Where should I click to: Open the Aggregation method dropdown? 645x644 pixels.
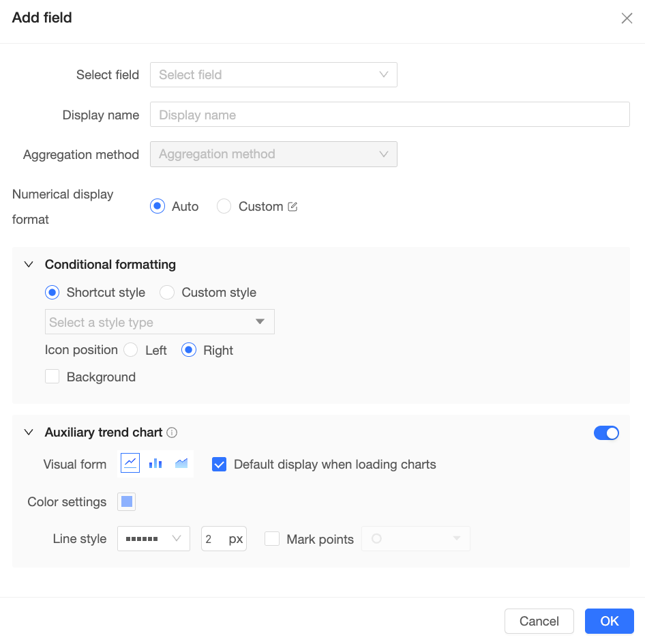[x=273, y=154]
